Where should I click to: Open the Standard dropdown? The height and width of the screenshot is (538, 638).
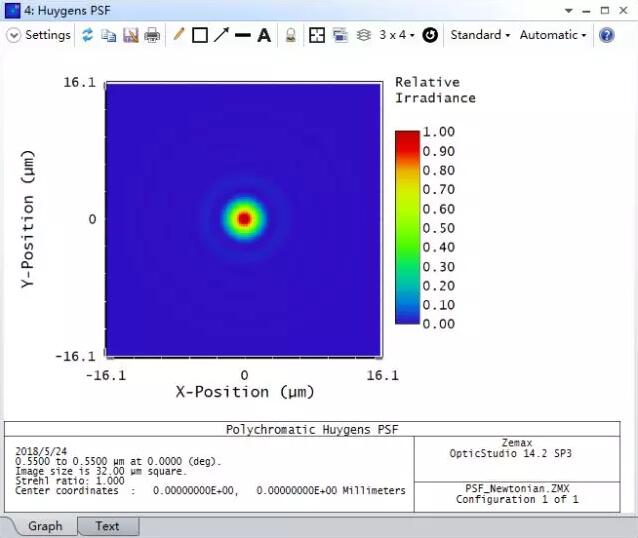click(x=480, y=35)
